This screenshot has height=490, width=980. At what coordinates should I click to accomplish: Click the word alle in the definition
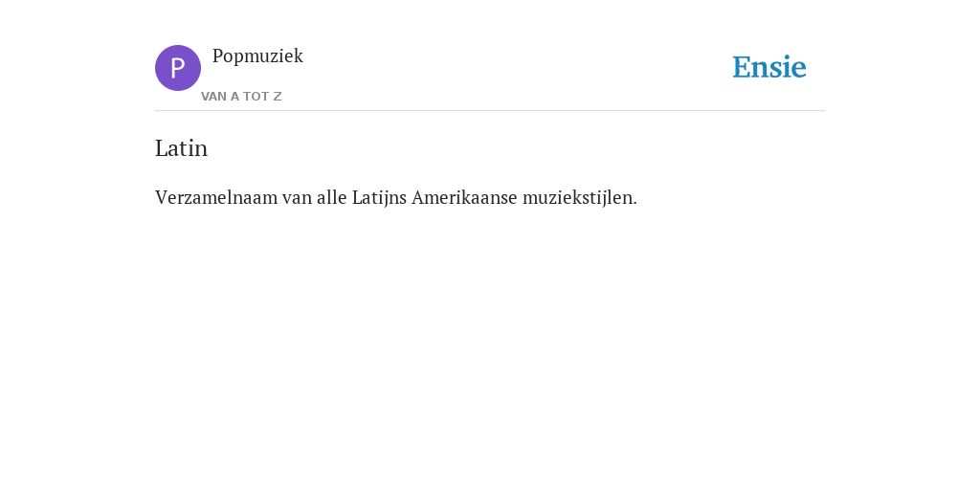click(x=332, y=197)
